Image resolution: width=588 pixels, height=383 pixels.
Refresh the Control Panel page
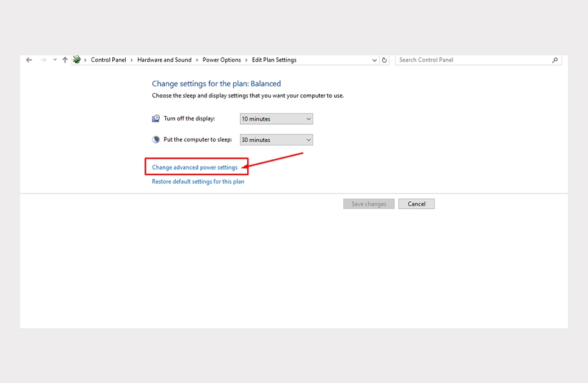[x=385, y=60]
